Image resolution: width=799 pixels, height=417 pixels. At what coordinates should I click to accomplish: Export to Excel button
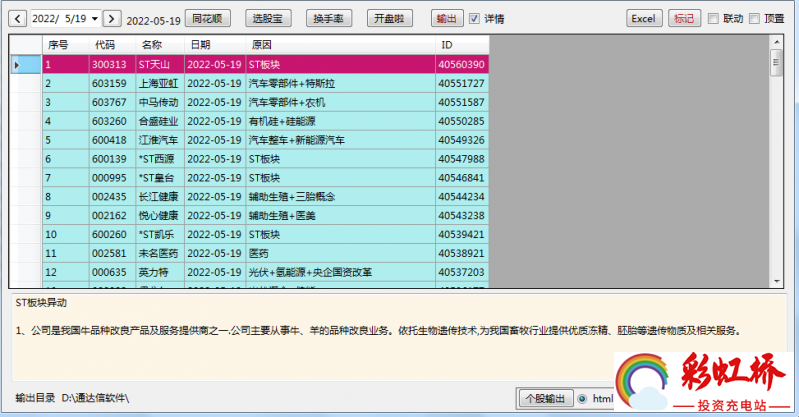point(644,18)
